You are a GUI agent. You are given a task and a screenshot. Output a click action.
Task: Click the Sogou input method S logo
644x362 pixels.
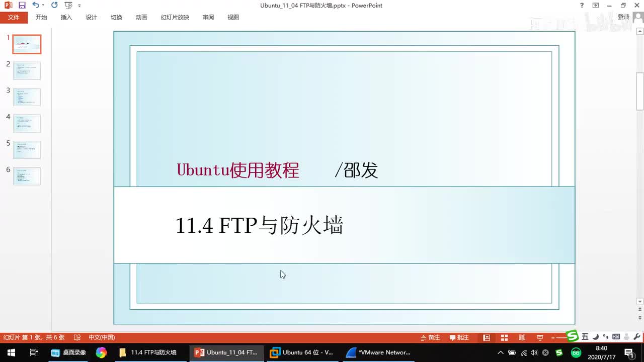pos(572,336)
